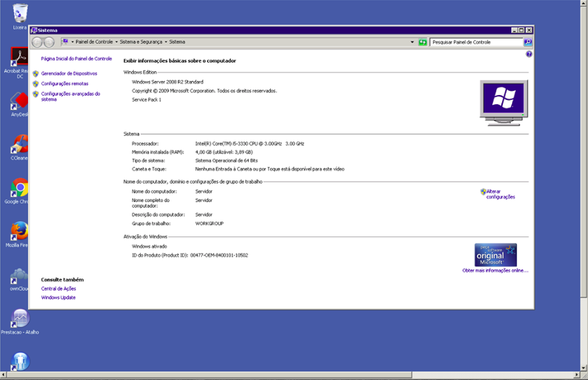Click the shield icon beside Gerenciador de Dispositivos
Image resolution: width=588 pixels, height=380 pixels.
[x=36, y=74]
